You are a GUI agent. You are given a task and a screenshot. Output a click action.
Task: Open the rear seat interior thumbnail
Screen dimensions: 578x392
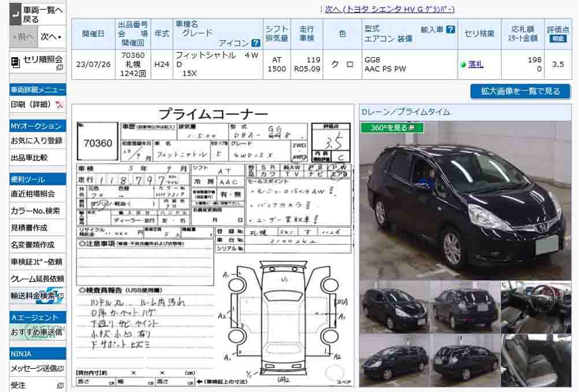tap(536, 360)
